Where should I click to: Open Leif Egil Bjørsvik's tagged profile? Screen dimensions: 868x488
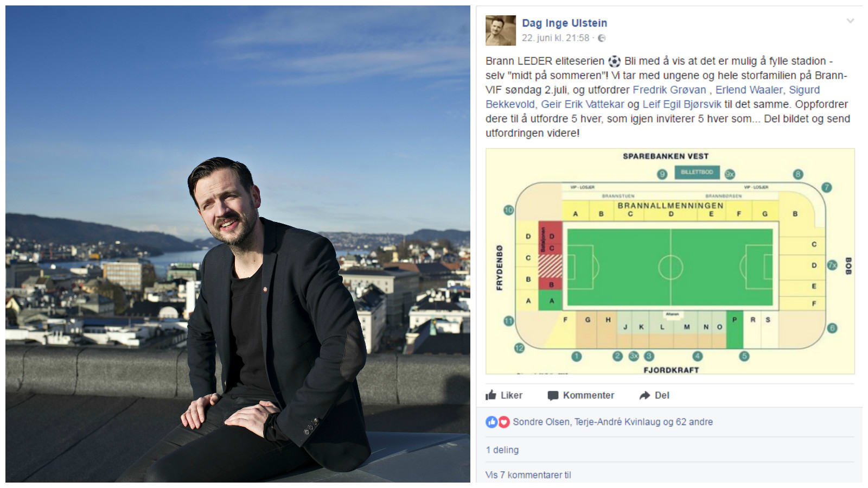click(682, 104)
